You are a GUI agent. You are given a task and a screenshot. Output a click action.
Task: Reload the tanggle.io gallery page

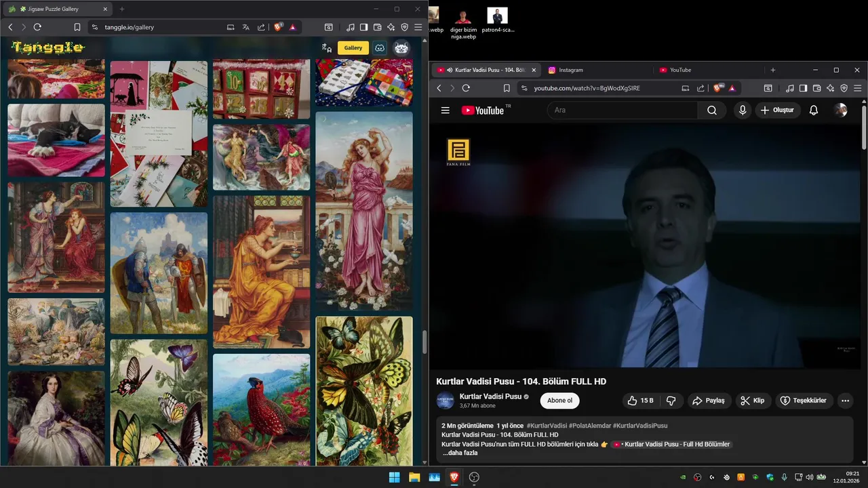pyautogui.click(x=37, y=27)
